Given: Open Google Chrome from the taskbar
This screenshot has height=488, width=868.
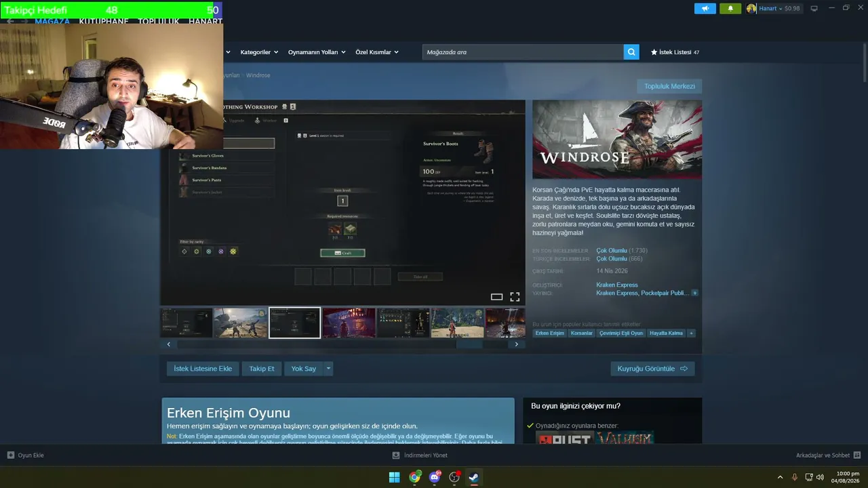Looking at the screenshot, I should point(414,477).
